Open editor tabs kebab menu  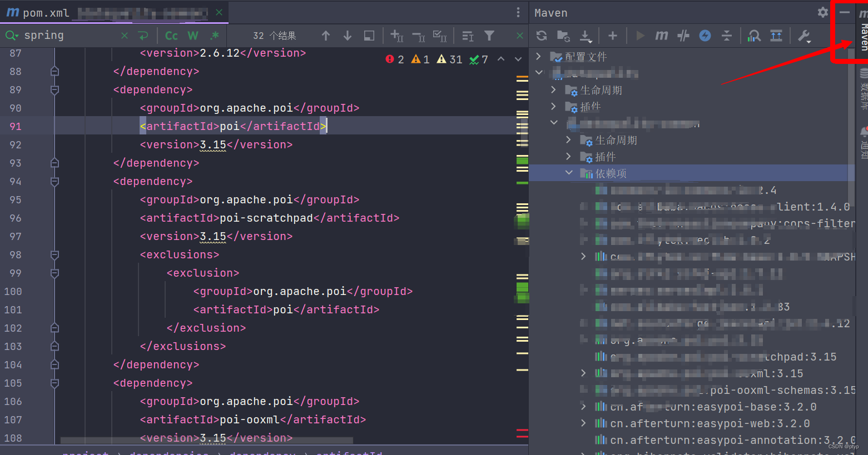pos(518,12)
